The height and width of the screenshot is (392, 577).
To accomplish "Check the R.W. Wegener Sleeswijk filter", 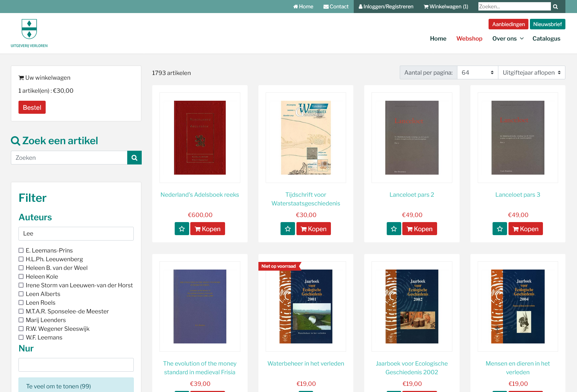I will pyautogui.click(x=21, y=329).
